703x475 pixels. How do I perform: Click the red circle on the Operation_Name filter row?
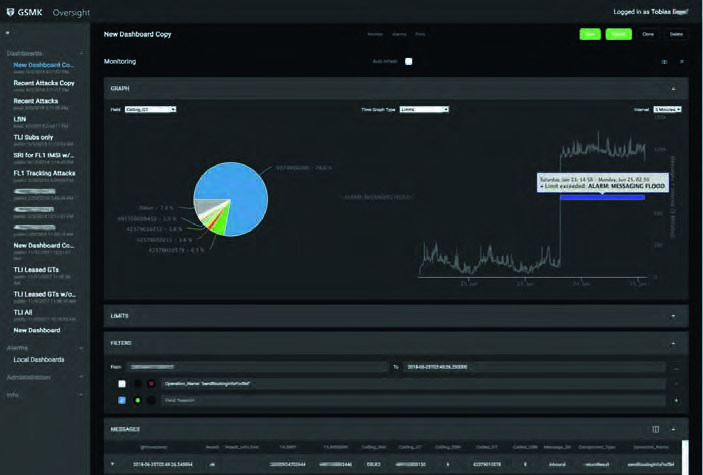point(152,384)
